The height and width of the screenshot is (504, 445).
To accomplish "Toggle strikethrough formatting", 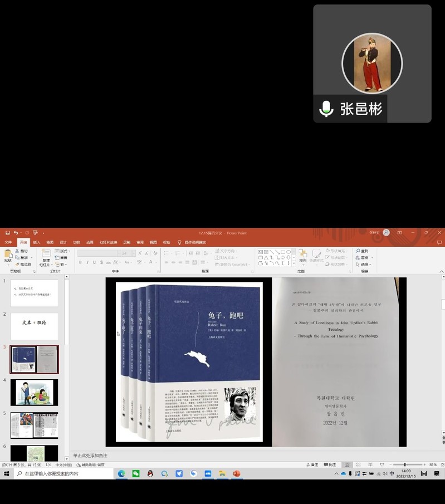I will [109, 262].
